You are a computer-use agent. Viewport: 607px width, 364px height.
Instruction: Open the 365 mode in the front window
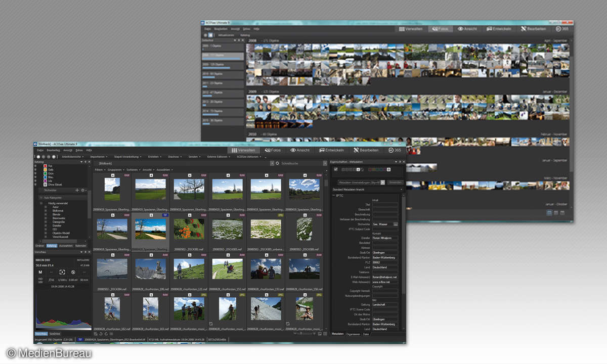coord(395,150)
